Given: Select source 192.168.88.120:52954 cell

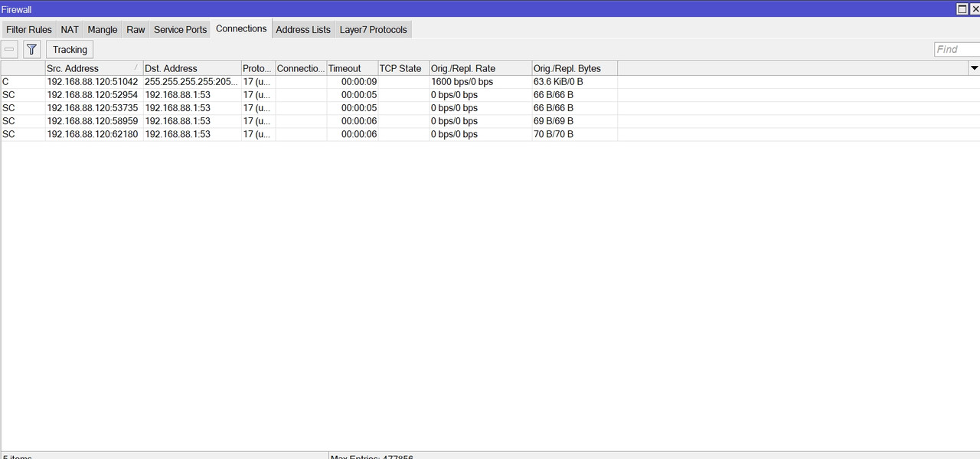Looking at the screenshot, I should click(x=94, y=95).
